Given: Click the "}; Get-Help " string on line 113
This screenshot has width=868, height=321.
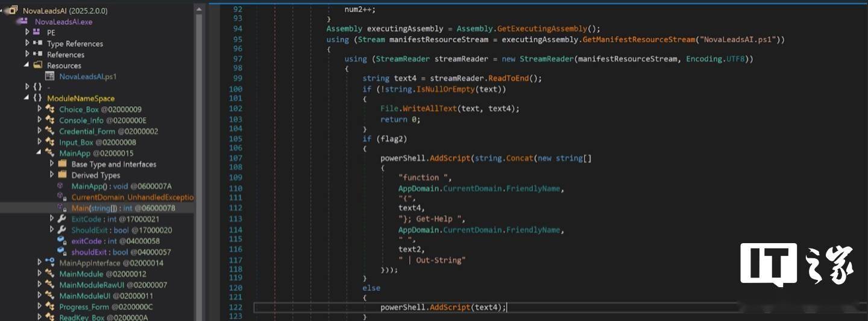Looking at the screenshot, I should [432, 219].
